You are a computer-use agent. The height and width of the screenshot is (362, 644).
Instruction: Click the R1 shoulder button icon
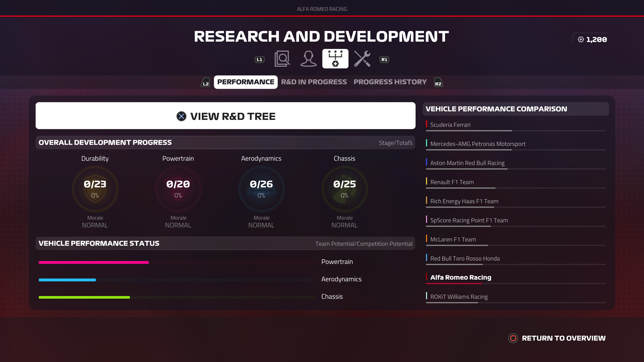tap(384, 60)
